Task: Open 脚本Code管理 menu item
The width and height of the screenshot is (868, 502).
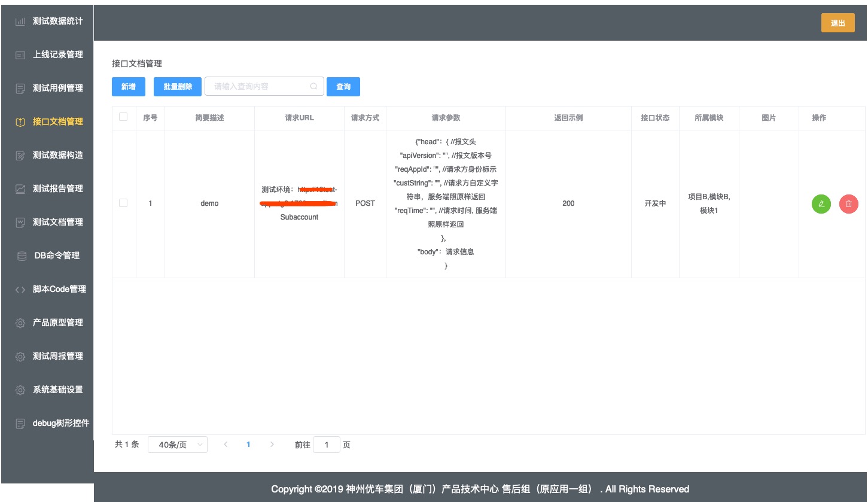Action: coord(47,289)
